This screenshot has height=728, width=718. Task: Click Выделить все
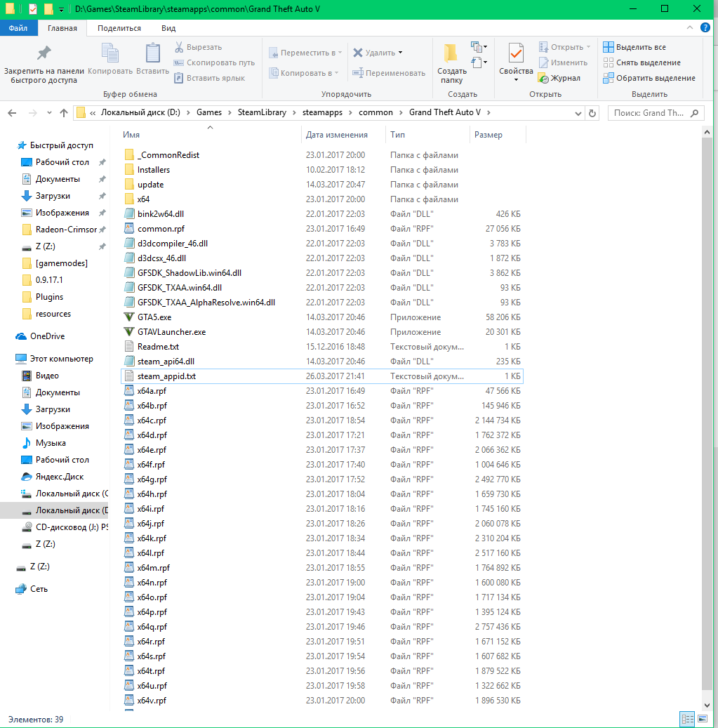(x=634, y=47)
